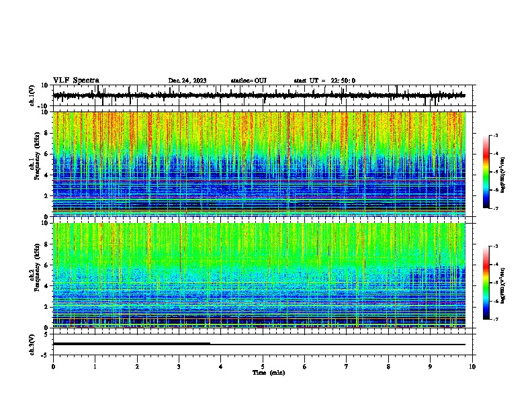The width and height of the screenshot is (532, 411).
Task: Click the time axis tick label "1"
Action: pyautogui.click(x=95, y=367)
